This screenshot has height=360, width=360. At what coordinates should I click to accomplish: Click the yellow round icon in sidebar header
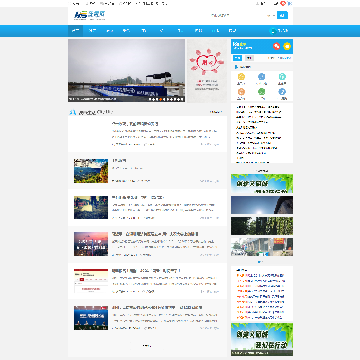point(287,46)
